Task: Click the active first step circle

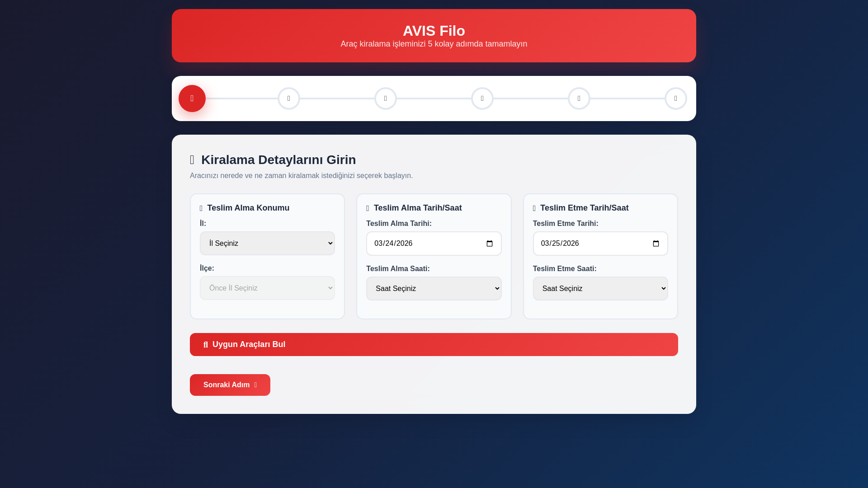Action: coord(192,99)
